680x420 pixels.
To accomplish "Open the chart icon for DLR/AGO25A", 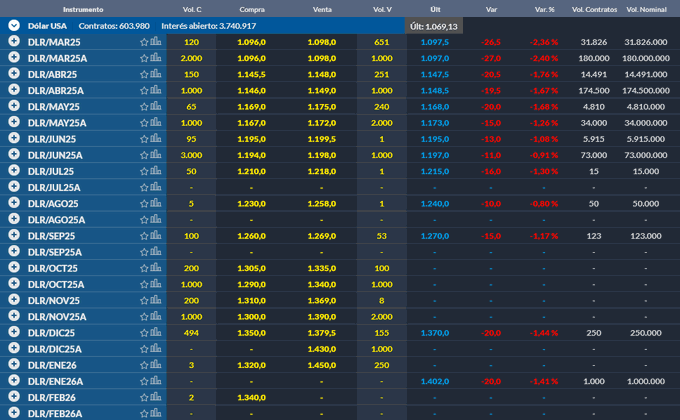I will pos(156,220).
